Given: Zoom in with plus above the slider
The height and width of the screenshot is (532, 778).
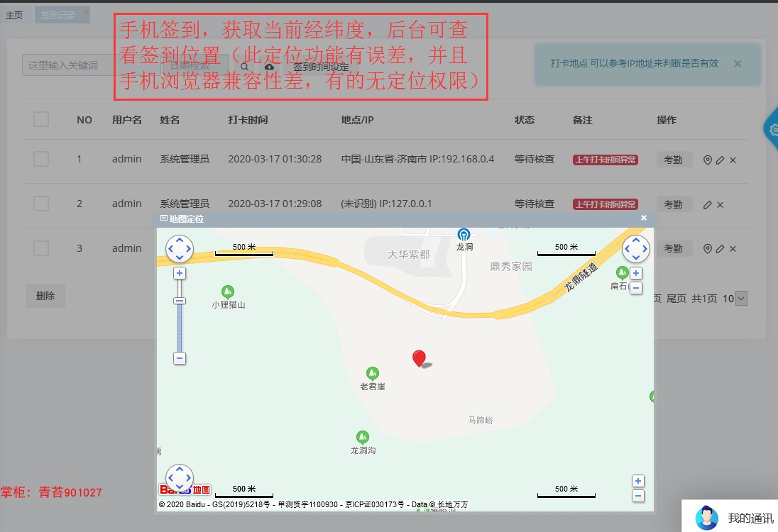Looking at the screenshot, I should [x=180, y=273].
